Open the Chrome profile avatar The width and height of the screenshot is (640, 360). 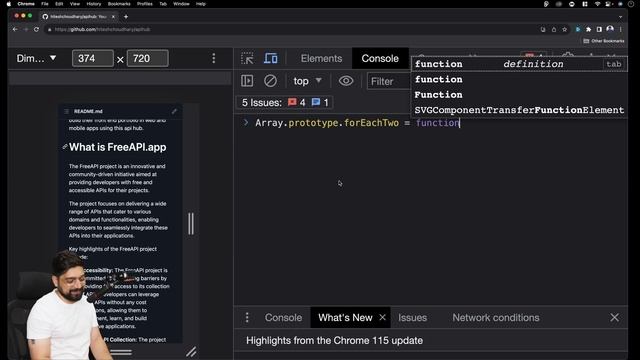tap(610, 29)
